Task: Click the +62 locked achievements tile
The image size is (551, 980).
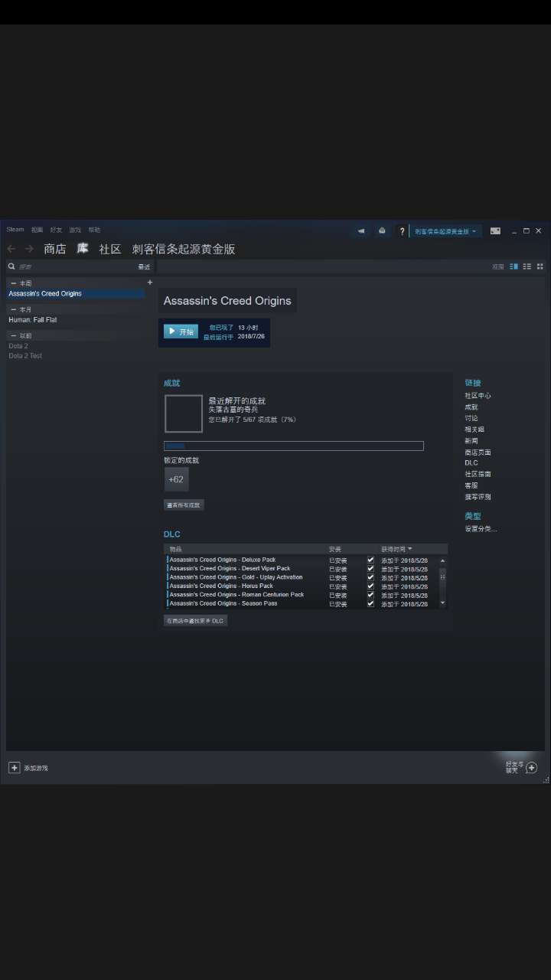Action: (176, 479)
